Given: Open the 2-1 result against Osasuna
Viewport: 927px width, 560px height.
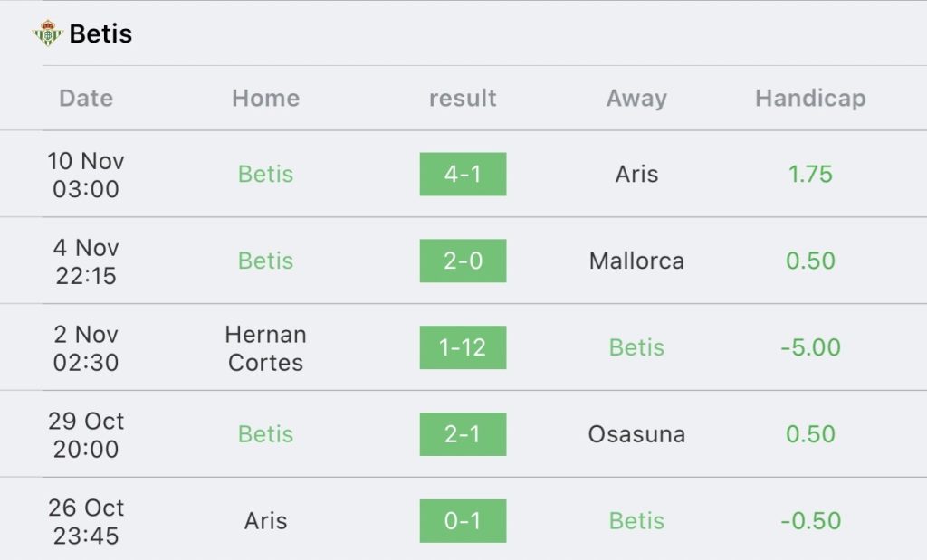Looking at the screenshot, I should point(463,434).
